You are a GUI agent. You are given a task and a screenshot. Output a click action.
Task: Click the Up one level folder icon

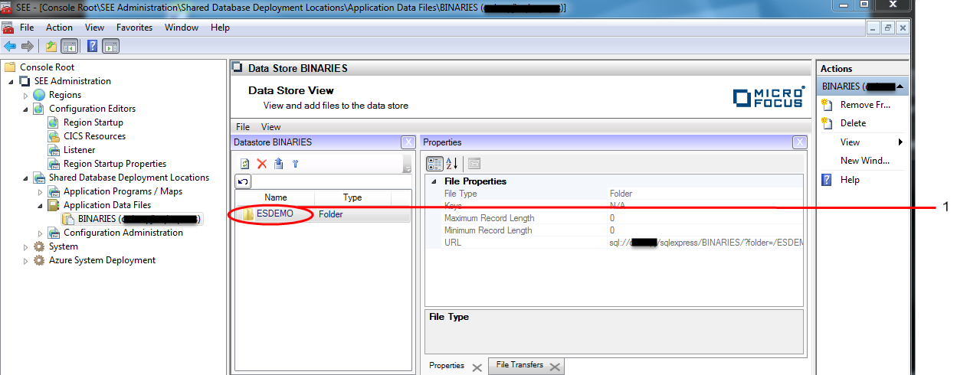51,46
